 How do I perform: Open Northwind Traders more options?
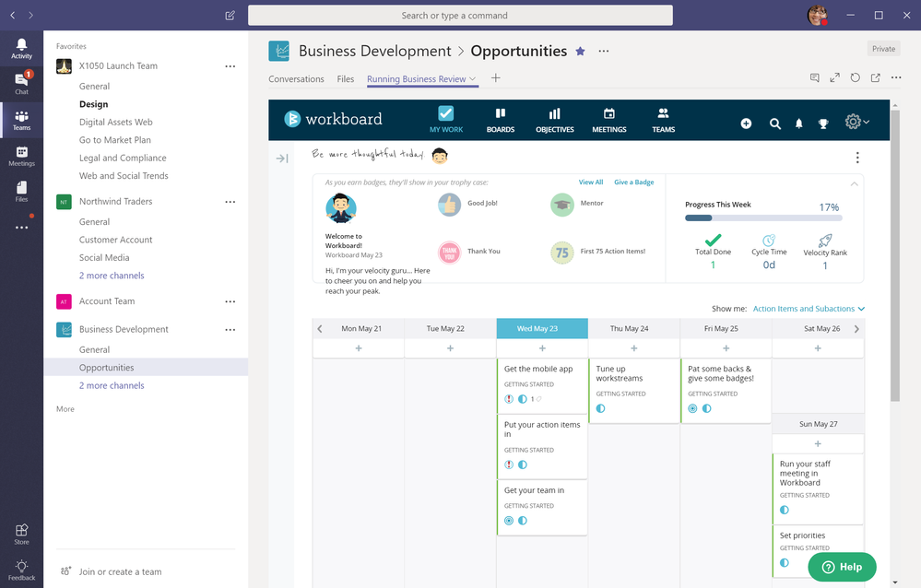(230, 202)
